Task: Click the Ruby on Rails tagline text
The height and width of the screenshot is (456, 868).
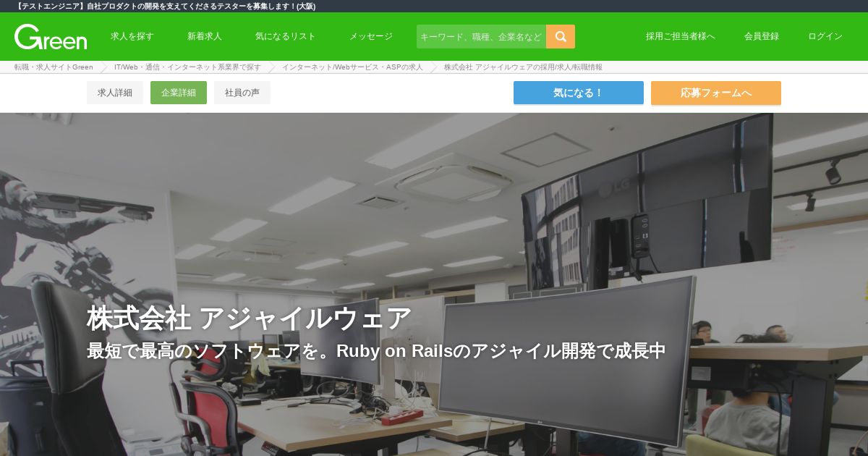Action: click(x=376, y=351)
